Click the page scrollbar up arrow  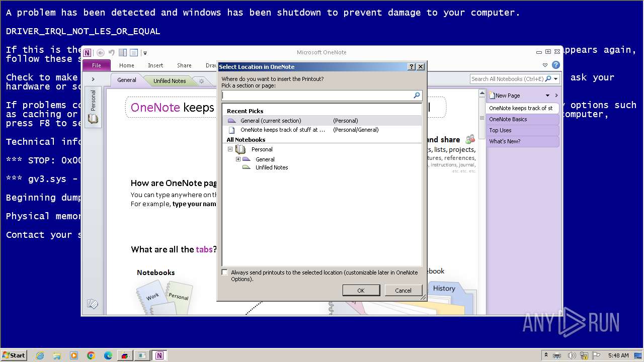coord(481,94)
